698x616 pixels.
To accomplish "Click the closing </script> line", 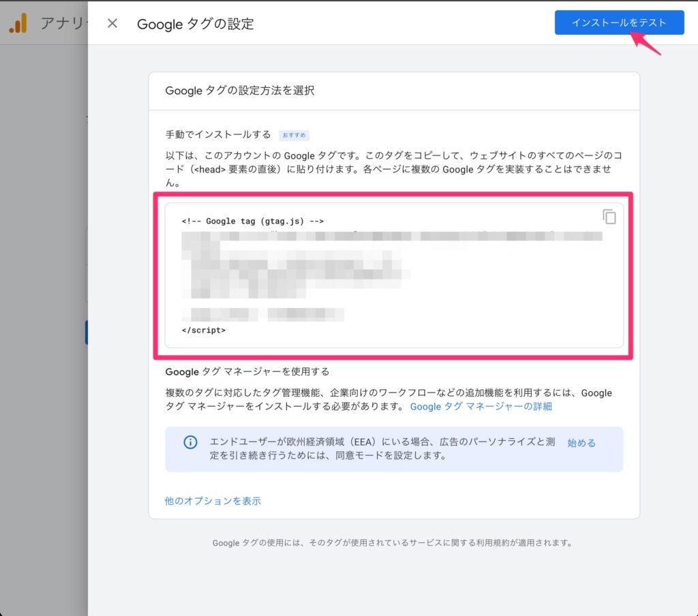I will pos(203,329).
